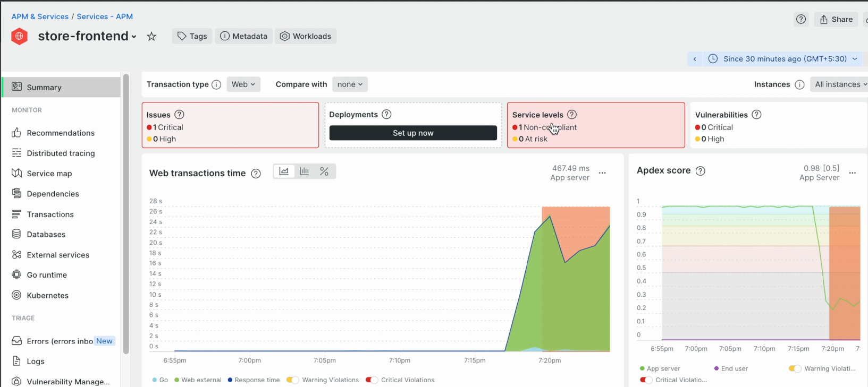Open the Transaction type Web dropdown

click(243, 84)
